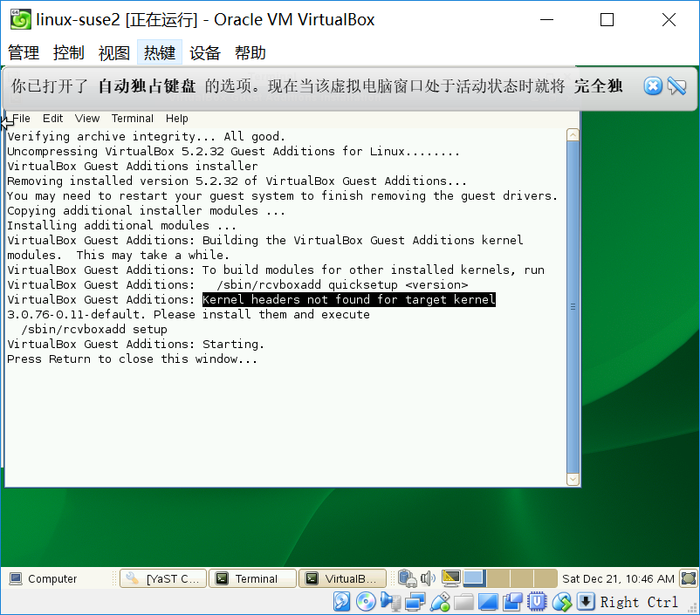Viewport: 700px width, 615px height.
Task: Click the video capture status icon
Action: [x=512, y=602]
